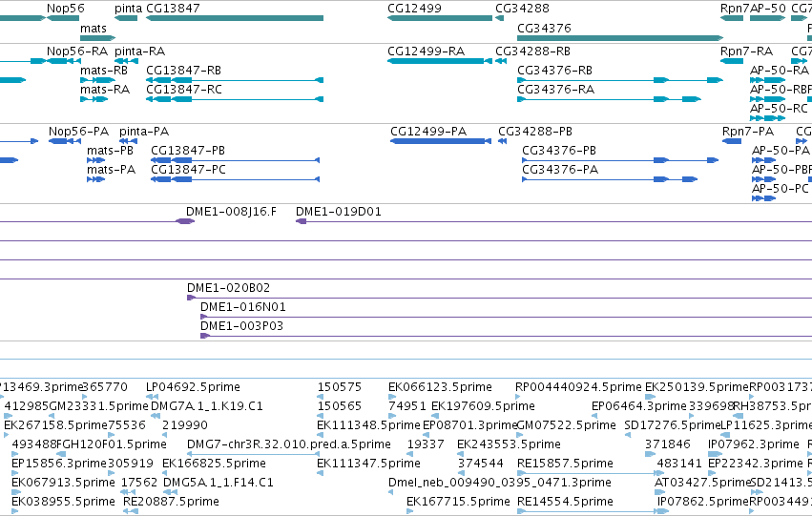Click EST EK166825.5prime
This screenshot has width=812, height=516.
coord(214,464)
